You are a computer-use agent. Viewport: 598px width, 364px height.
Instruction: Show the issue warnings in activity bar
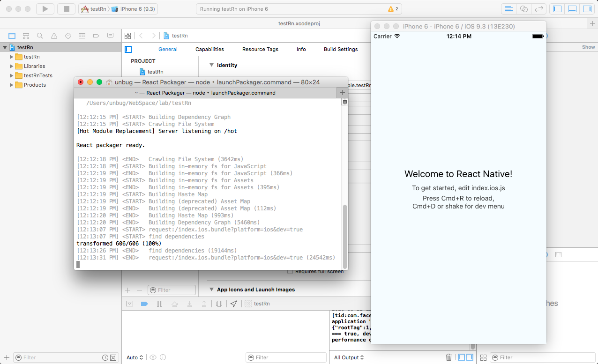pos(394,9)
